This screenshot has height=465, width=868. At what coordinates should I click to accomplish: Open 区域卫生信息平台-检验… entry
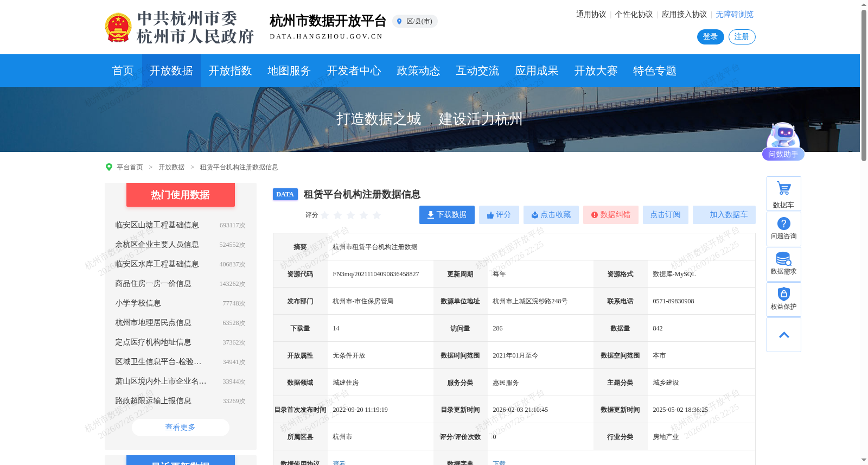(158, 362)
